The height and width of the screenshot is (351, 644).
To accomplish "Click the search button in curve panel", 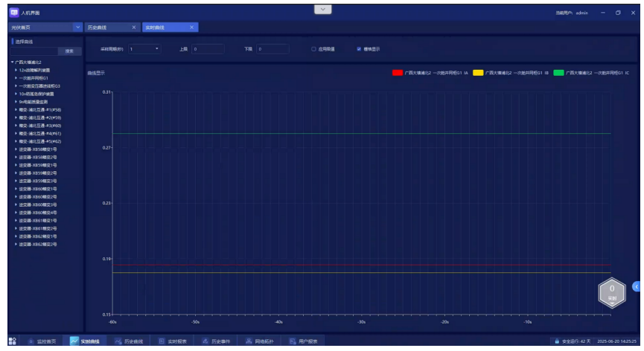I will coord(69,51).
